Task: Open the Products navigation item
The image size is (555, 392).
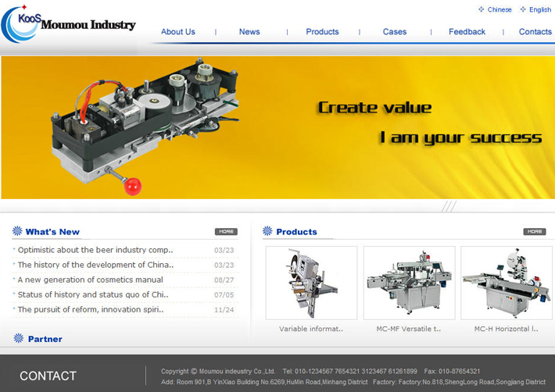Action: coord(323,32)
